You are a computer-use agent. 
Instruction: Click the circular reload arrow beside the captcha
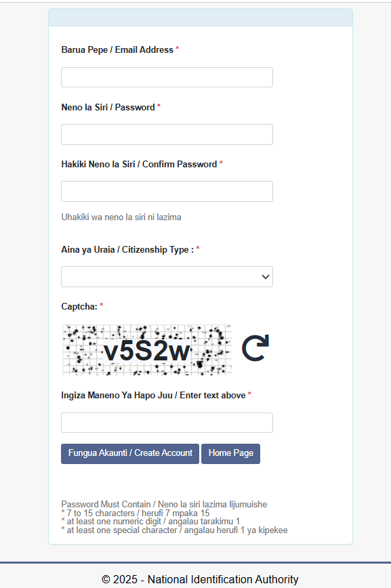pos(255,347)
